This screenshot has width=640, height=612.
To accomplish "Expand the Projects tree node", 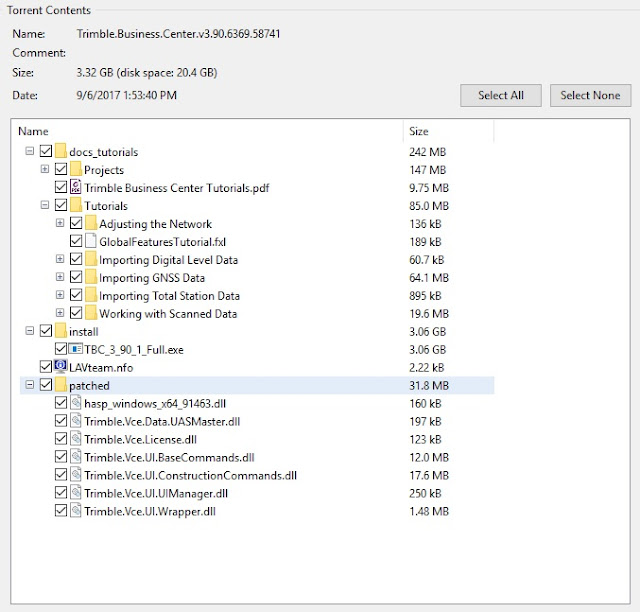I will pyautogui.click(x=44, y=169).
